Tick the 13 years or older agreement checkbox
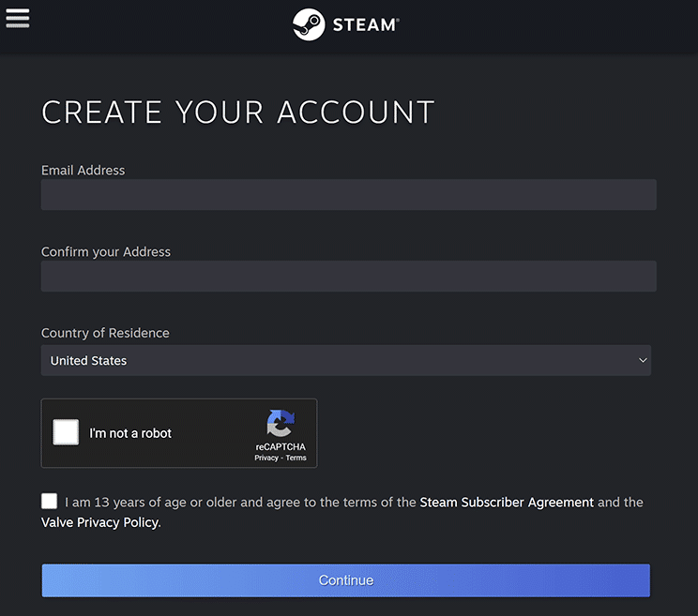The height and width of the screenshot is (616, 698). tap(50, 501)
